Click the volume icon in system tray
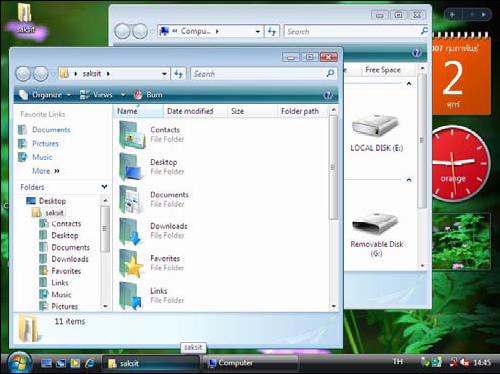Screen dimensions: 500x374 click(465, 362)
